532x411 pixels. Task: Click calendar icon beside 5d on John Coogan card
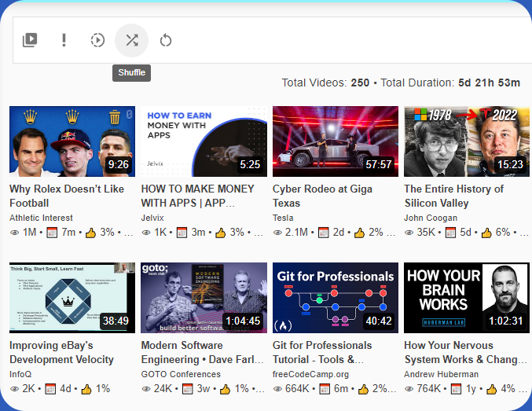coord(450,233)
